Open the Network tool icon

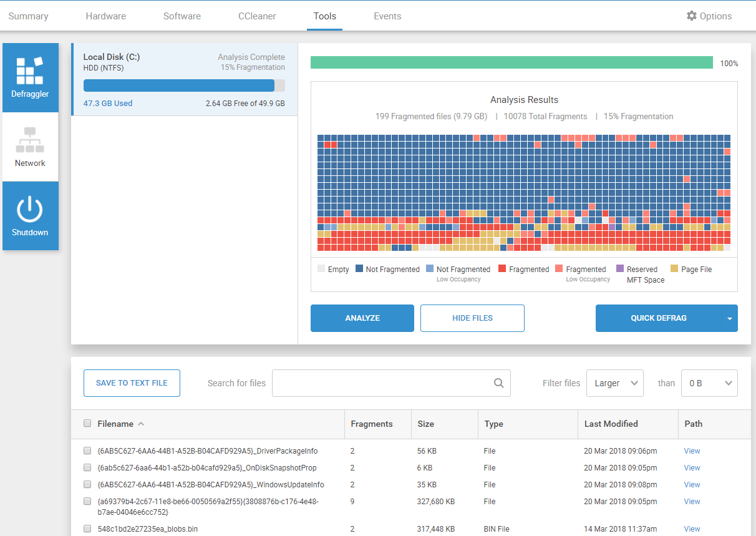click(x=30, y=140)
